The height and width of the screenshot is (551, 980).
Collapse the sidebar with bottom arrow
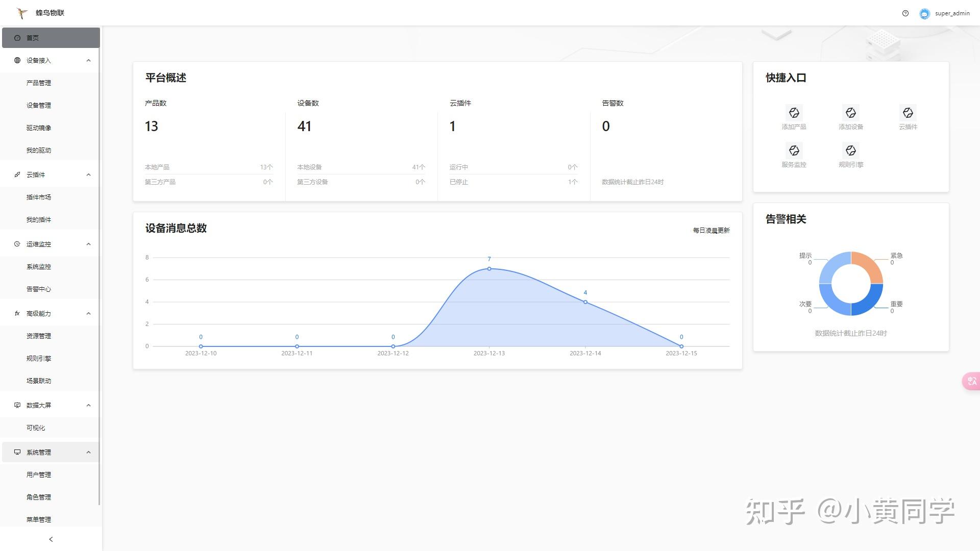tap(51, 539)
